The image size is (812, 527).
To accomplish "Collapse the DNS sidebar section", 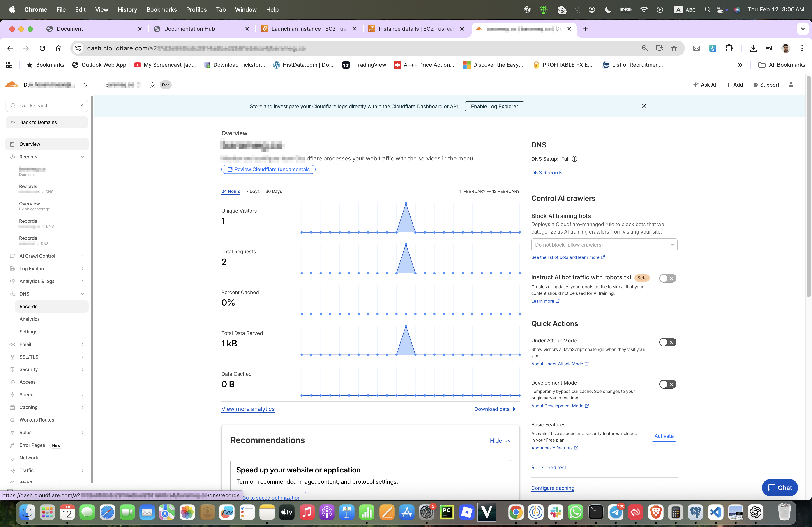I will coord(82,294).
